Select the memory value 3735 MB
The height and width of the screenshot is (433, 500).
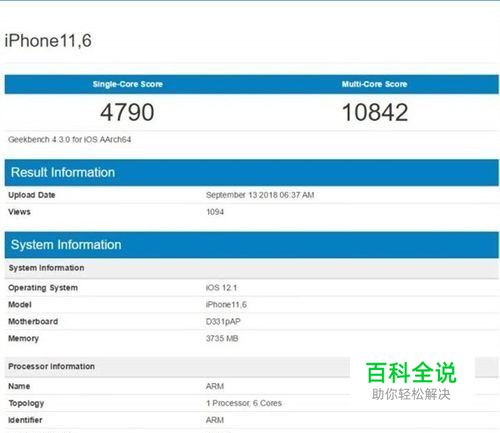click(222, 338)
